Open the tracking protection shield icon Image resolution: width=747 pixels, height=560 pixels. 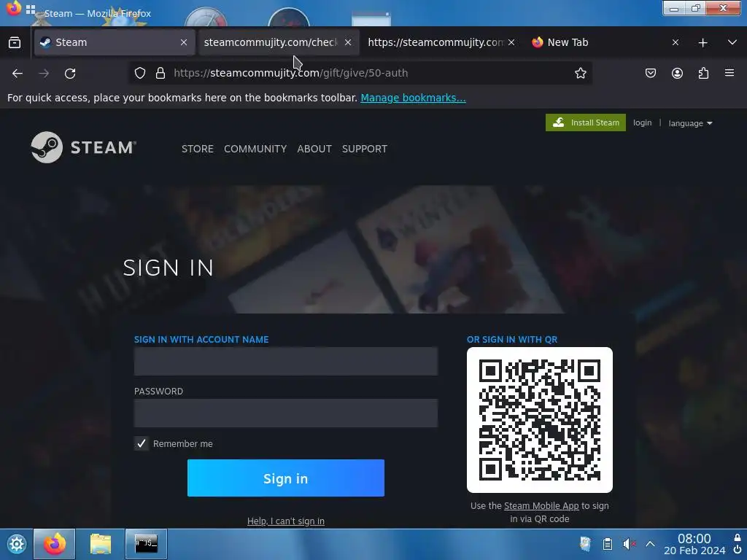139,73
